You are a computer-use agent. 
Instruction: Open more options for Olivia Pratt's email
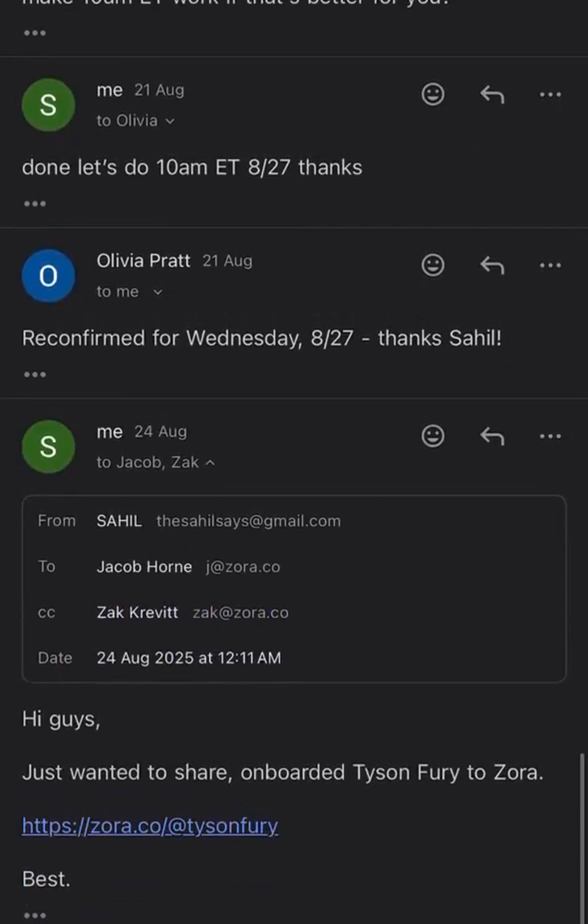[550, 265]
